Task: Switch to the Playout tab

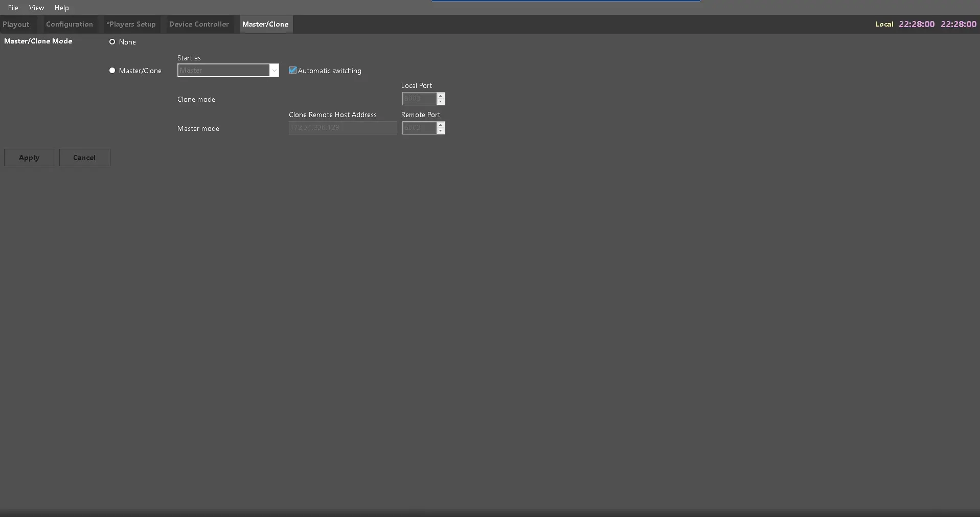Action: point(16,24)
